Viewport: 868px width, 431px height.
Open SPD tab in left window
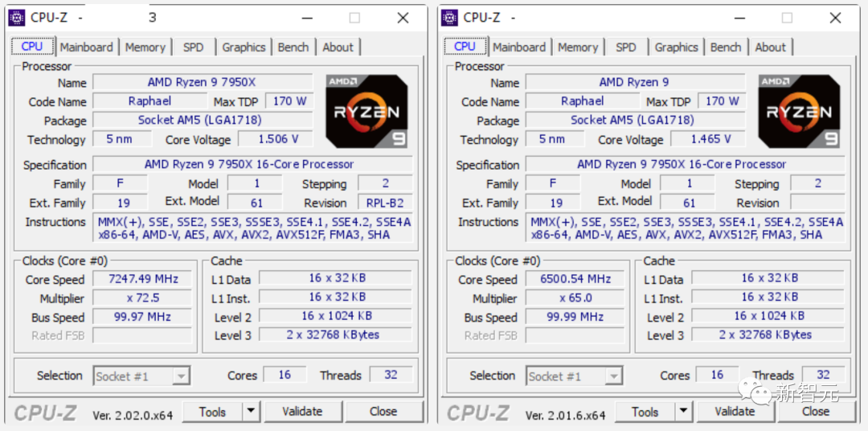point(193,47)
